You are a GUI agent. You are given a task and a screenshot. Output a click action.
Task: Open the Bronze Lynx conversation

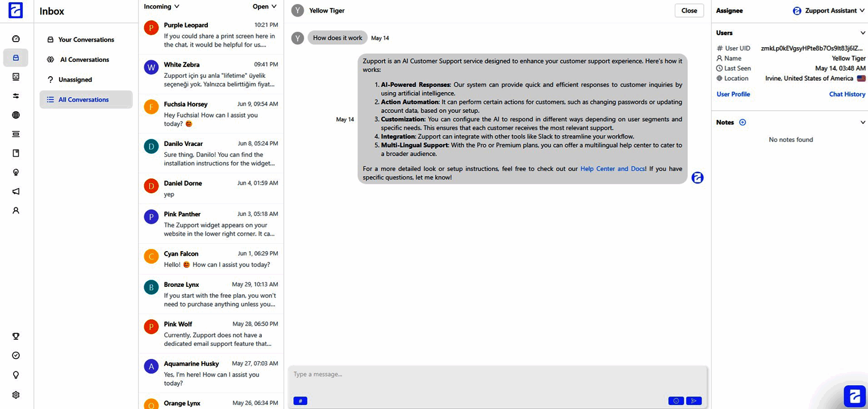(x=211, y=294)
